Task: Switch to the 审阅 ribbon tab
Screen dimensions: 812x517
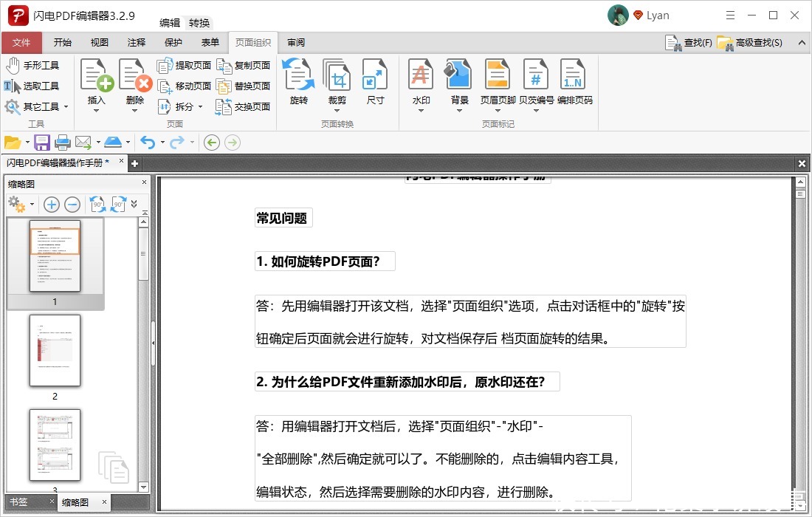Action: (295, 42)
